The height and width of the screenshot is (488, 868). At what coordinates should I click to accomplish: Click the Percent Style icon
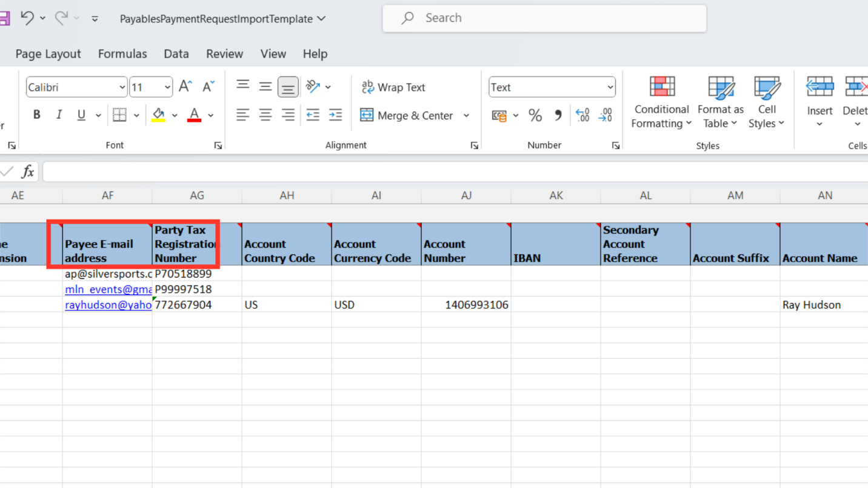pyautogui.click(x=535, y=115)
